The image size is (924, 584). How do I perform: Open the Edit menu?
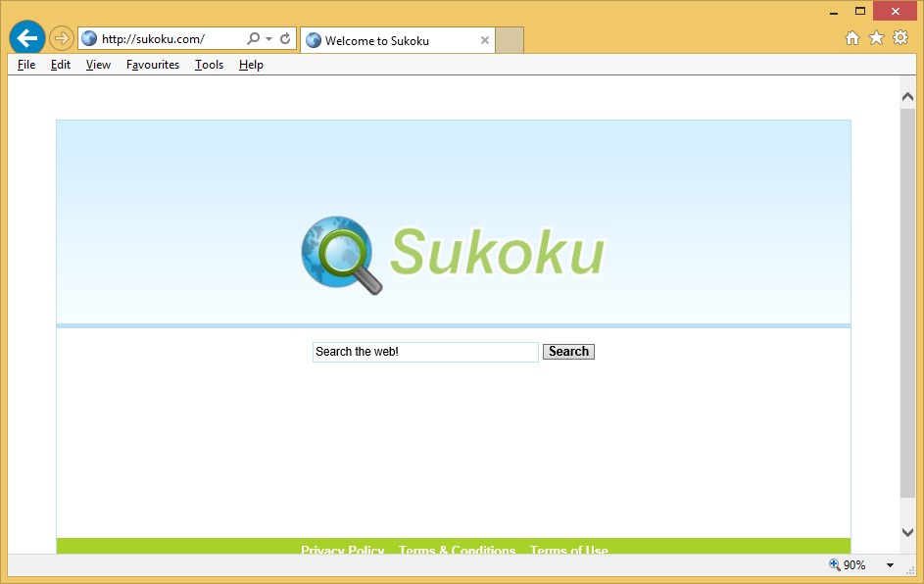(x=61, y=65)
